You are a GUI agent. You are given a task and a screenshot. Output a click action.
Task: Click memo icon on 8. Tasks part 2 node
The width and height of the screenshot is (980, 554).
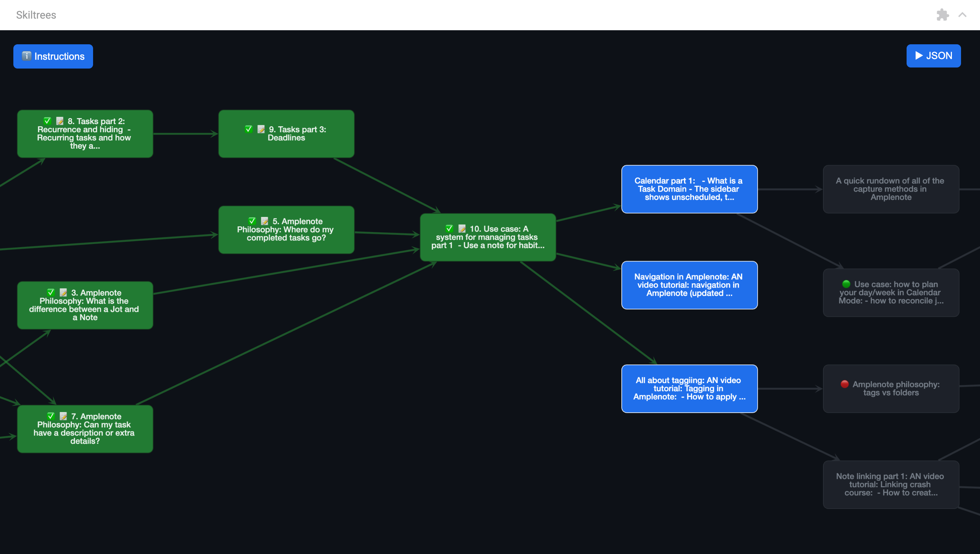[x=60, y=121]
